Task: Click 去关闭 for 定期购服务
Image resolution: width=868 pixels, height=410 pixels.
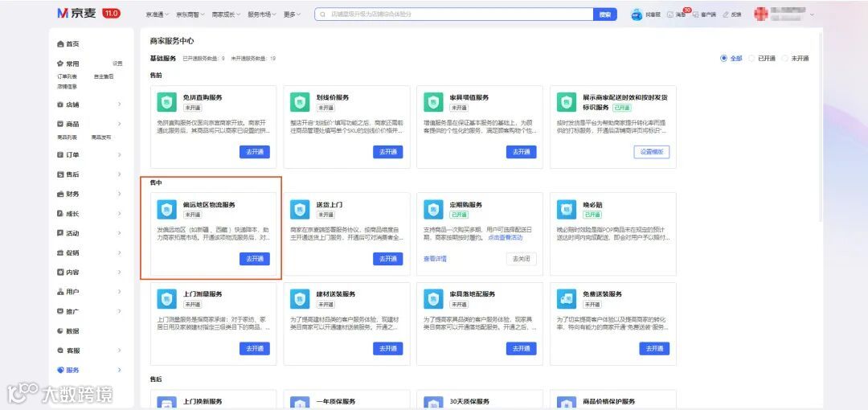Action: (x=522, y=259)
